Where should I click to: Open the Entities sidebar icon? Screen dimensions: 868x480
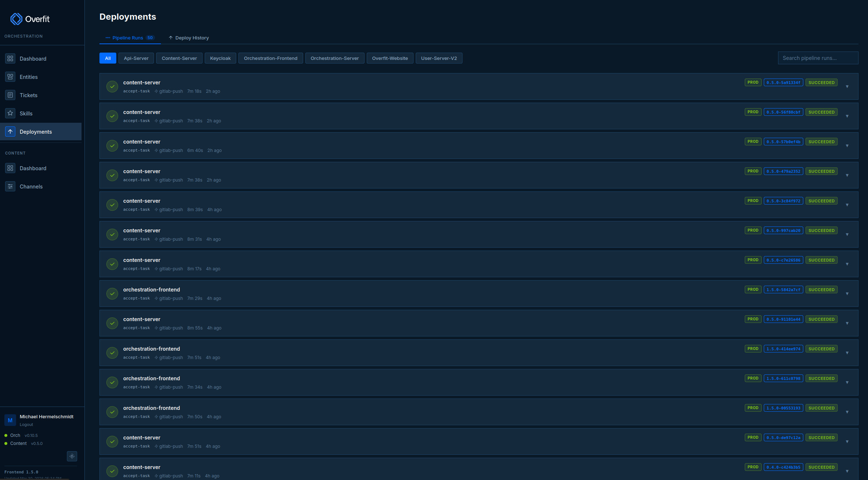pyautogui.click(x=10, y=77)
